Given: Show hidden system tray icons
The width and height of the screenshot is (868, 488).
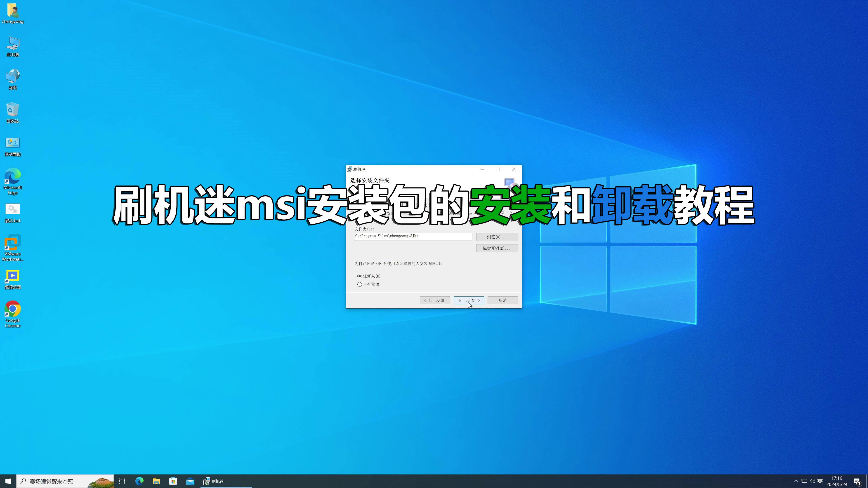Looking at the screenshot, I should tap(796, 481).
